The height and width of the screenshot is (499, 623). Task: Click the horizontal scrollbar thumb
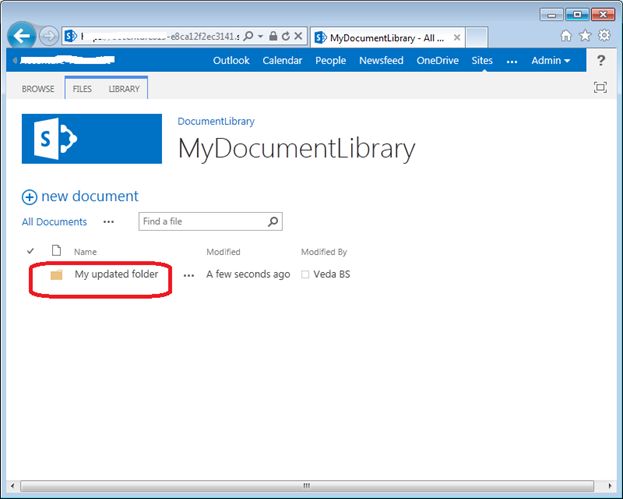307,485
